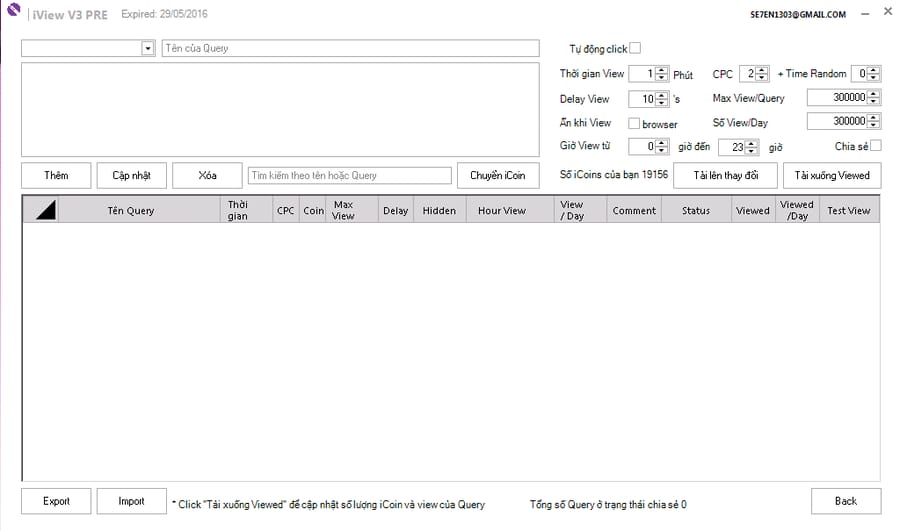900x531 pixels.
Task: Click the Expired: 29/05/2016 text
Action: click(x=164, y=14)
